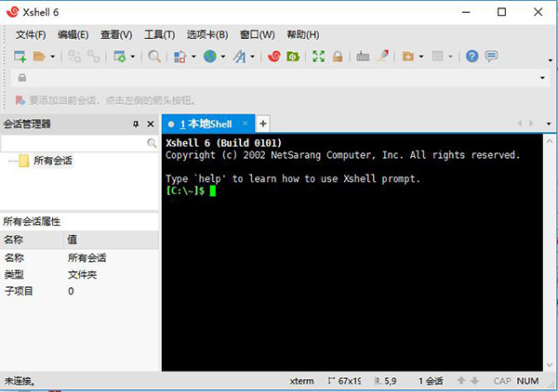558x392 pixels.
Task: Click the globe encoding icon
Action: (x=209, y=57)
